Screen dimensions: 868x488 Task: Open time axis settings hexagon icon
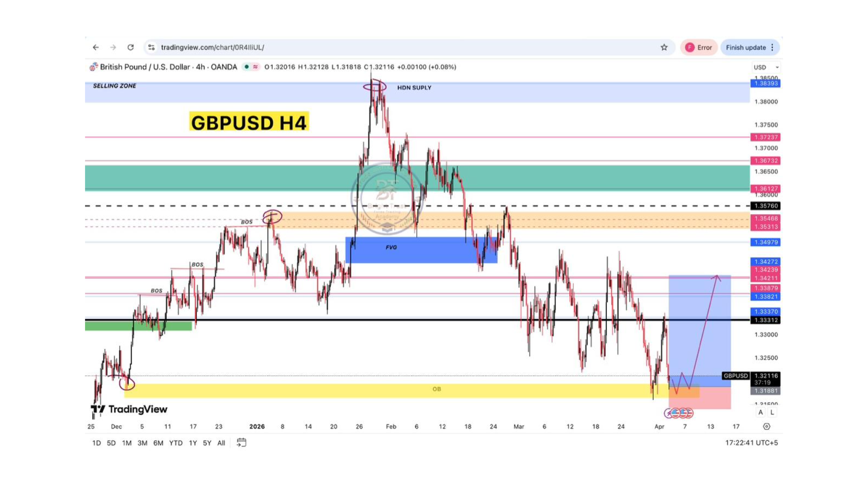[766, 427]
